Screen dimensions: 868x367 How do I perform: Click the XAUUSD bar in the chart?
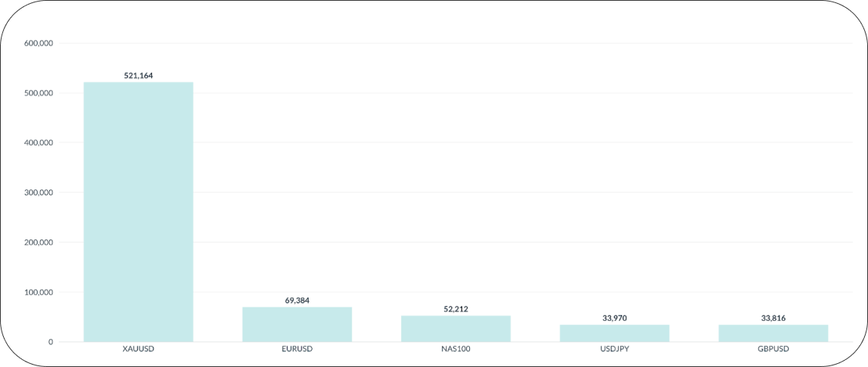tap(138, 211)
